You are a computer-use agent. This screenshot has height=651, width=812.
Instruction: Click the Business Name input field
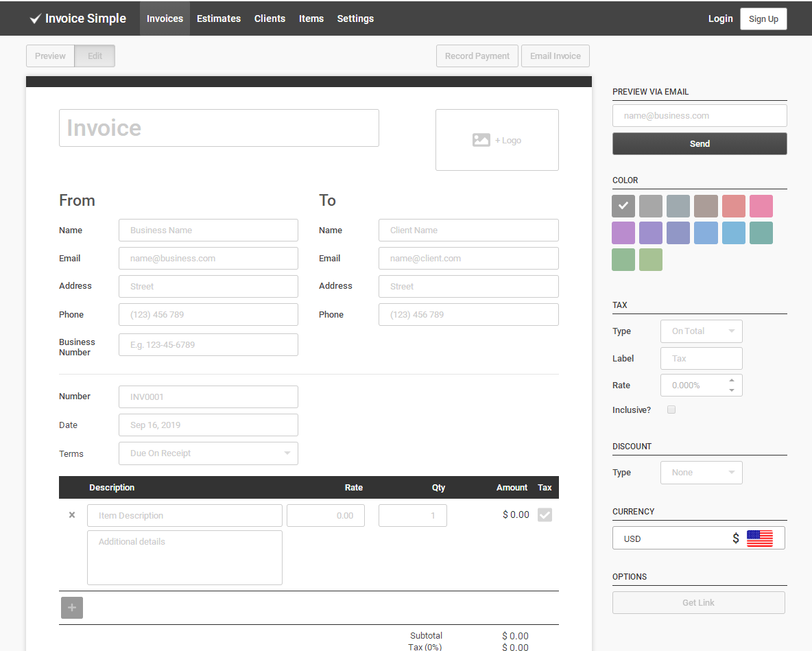point(208,230)
